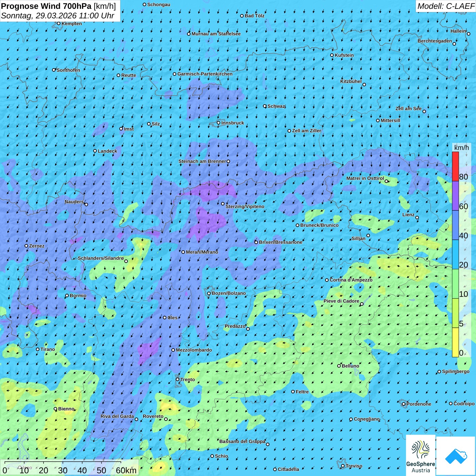The image size is (476, 476).
Task: Click the Pordenone marker
Action: coord(404,404)
